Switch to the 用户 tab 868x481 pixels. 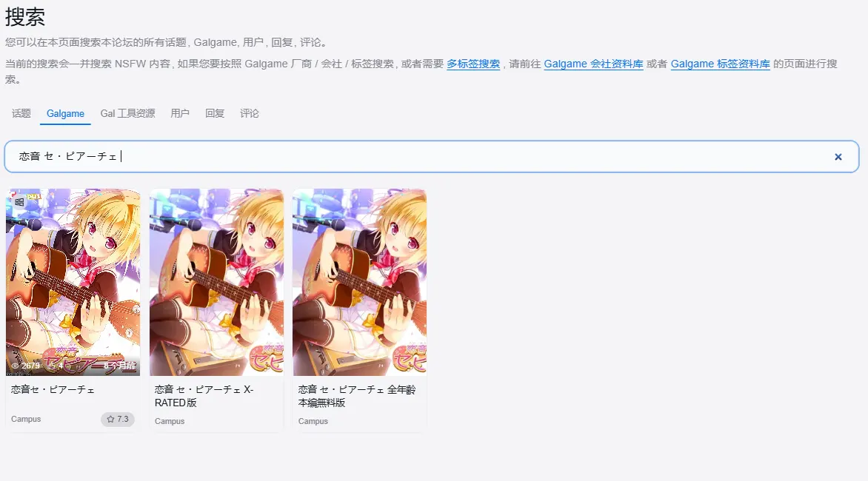coord(180,113)
